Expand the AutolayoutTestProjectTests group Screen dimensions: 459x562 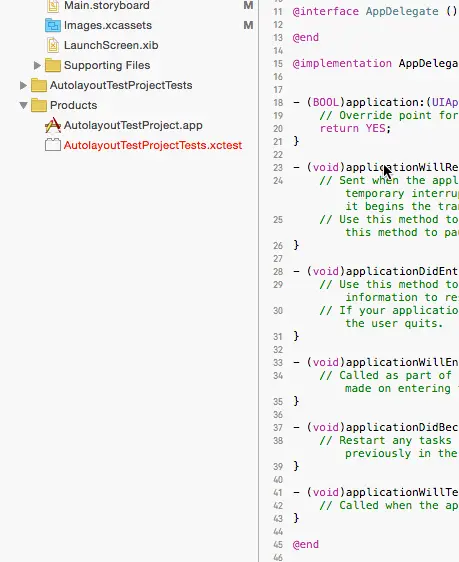coord(23,85)
